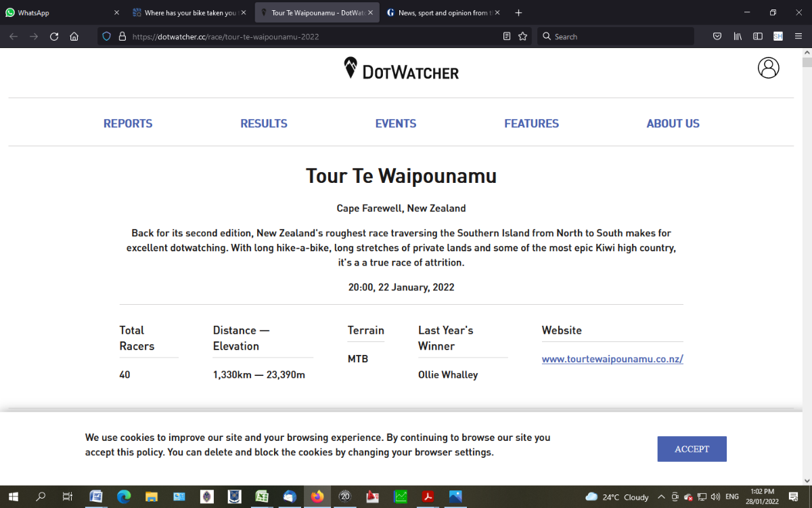
Task: Open the Firefox library icon
Action: coord(738,37)
